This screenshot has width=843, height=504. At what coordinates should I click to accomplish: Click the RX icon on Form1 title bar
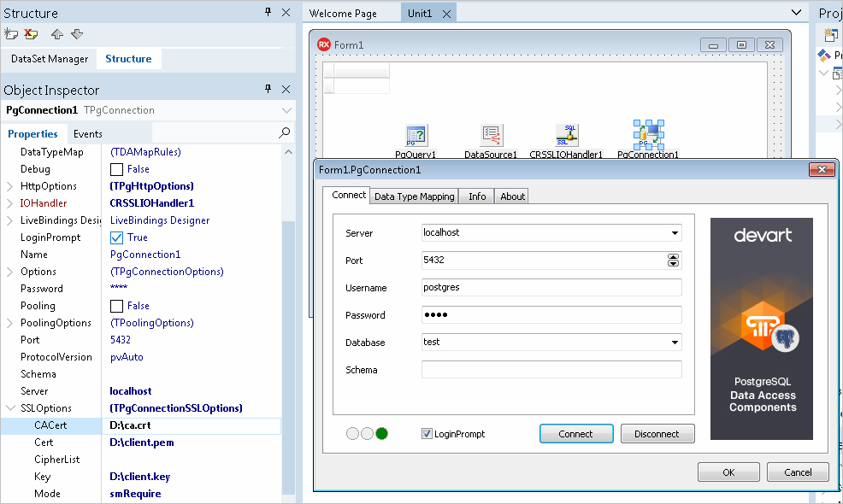click(x=324, y=44)
